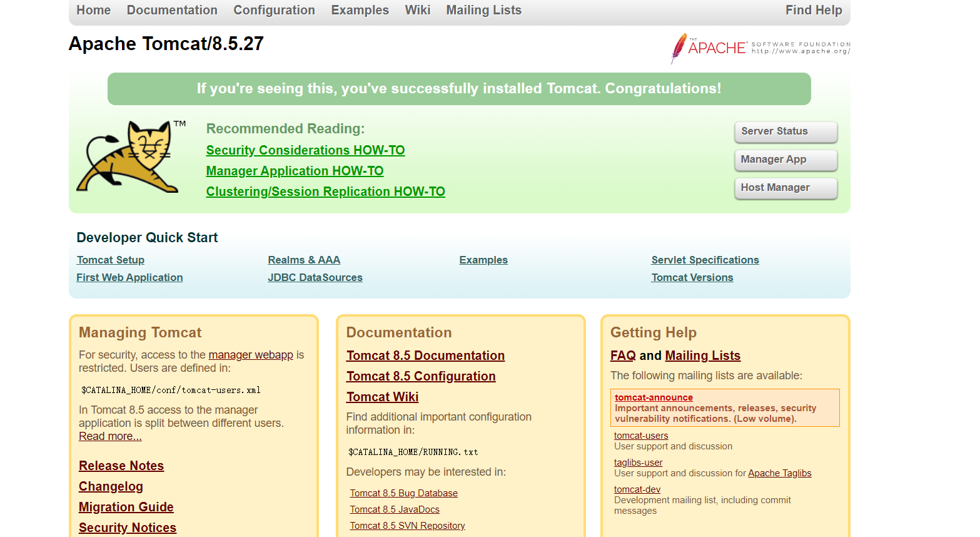Open Tomcat 8.5 SVN Repository link

pos(407,526)
